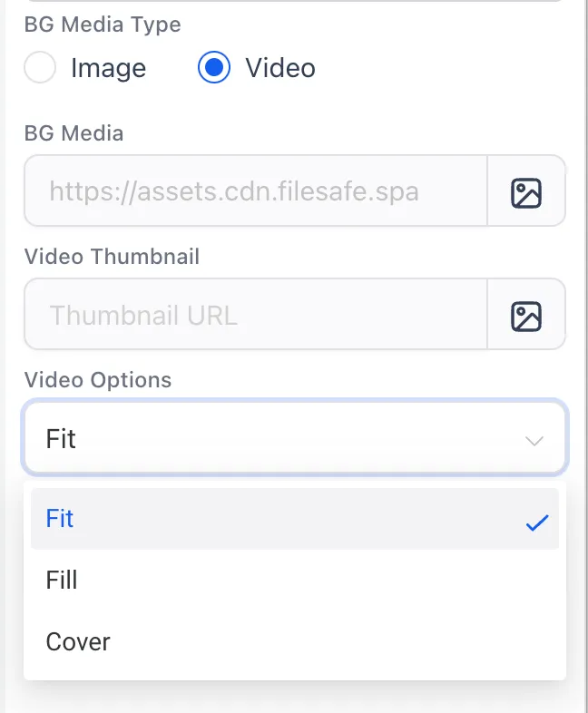Viewport: 588px width, 713px height.
Task: Click the Video label text
Action: pos(280,68)
